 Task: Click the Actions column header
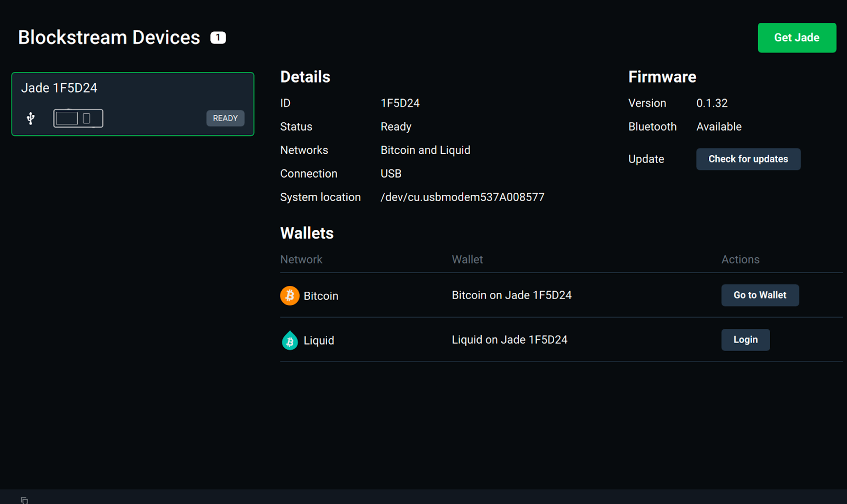[740, 259]
